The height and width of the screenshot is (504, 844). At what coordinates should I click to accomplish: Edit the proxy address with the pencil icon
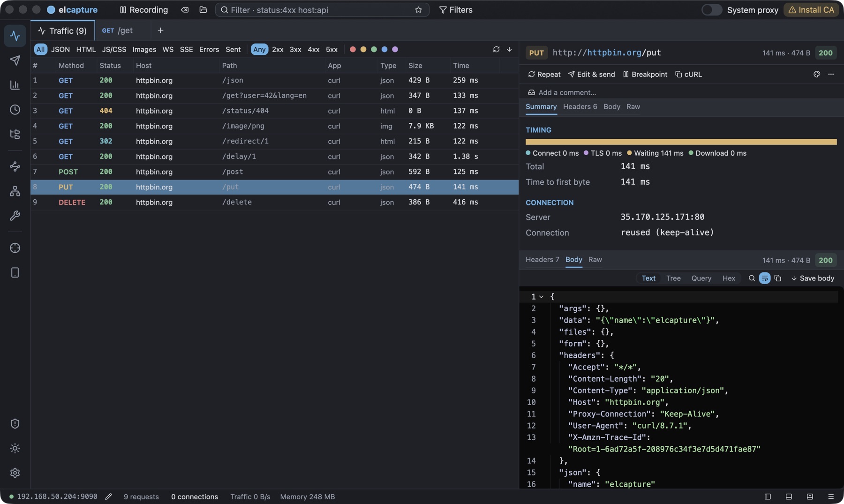[108, 496]
